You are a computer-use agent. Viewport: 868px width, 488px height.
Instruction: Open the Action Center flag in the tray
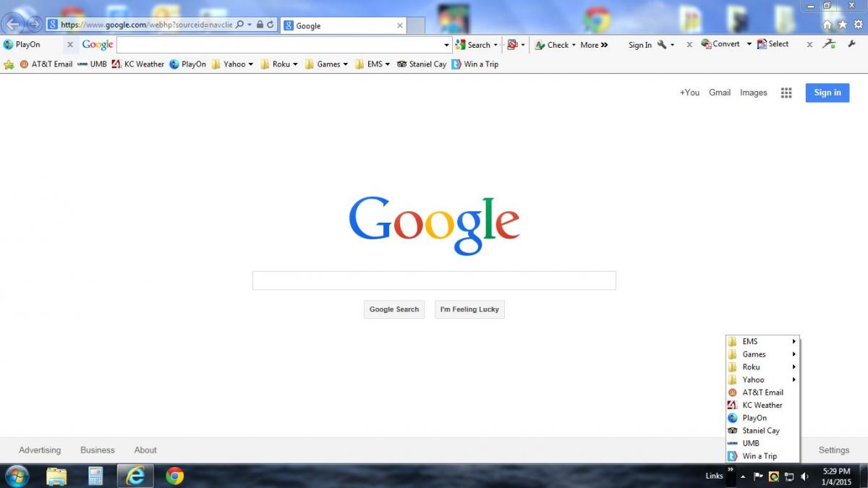[x=759, y=476]
